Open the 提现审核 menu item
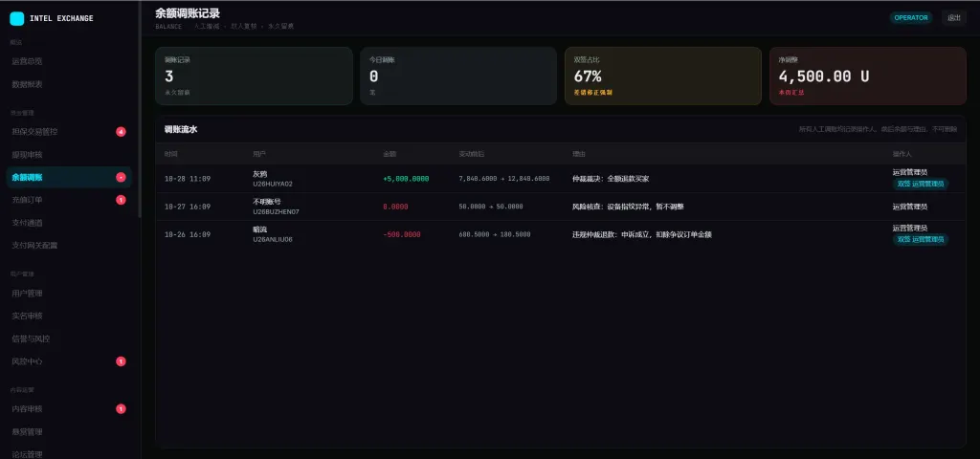Viewport: 980px width, 459px height. click(x=69, y=154)
